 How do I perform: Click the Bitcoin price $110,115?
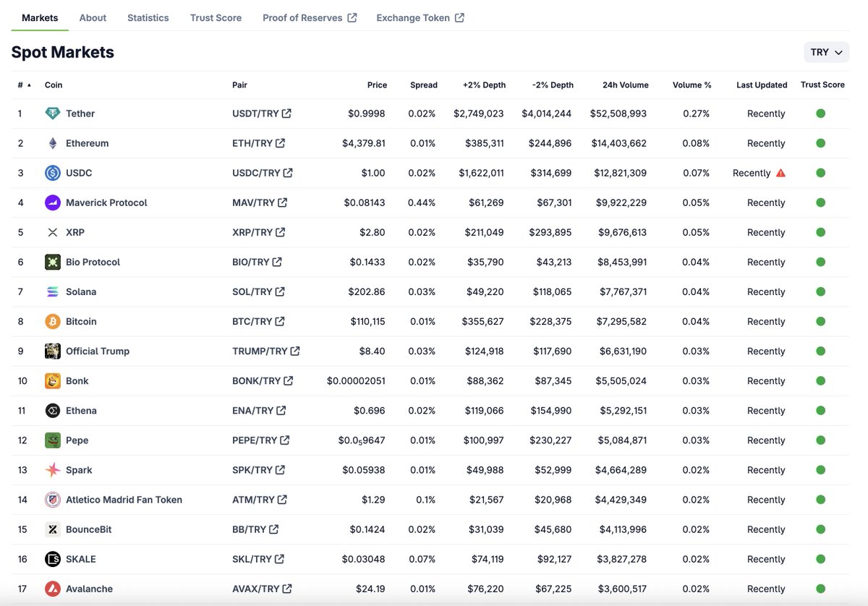click(368, 321)
